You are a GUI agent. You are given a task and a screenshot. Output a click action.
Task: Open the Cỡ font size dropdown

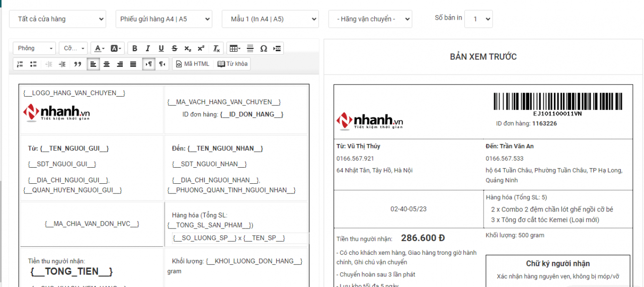[73, 48]
